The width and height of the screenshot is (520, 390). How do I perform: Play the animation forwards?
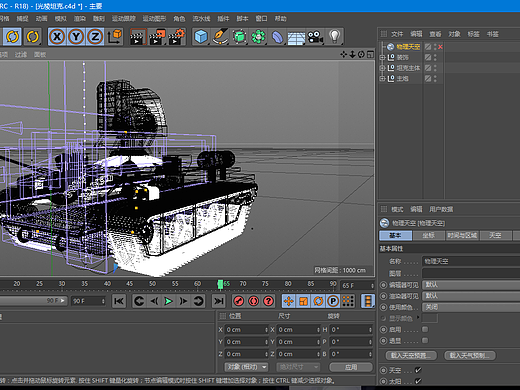(x=169, y=301)
